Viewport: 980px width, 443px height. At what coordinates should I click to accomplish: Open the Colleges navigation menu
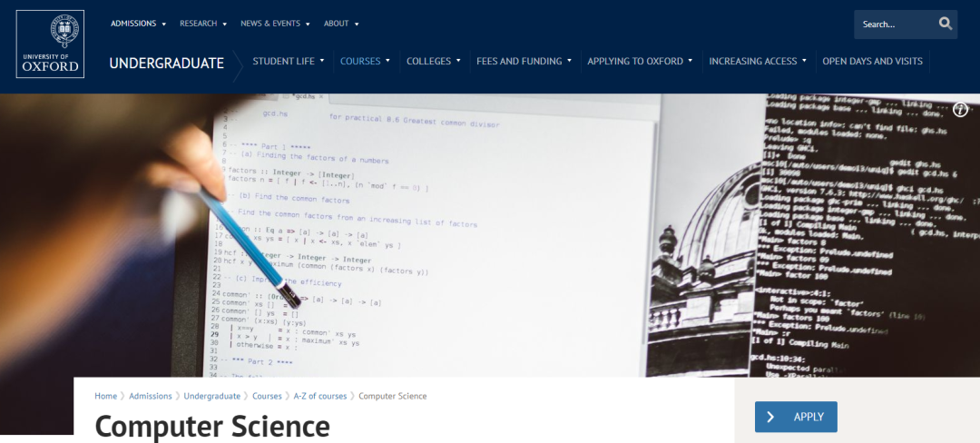pos(434,62)
